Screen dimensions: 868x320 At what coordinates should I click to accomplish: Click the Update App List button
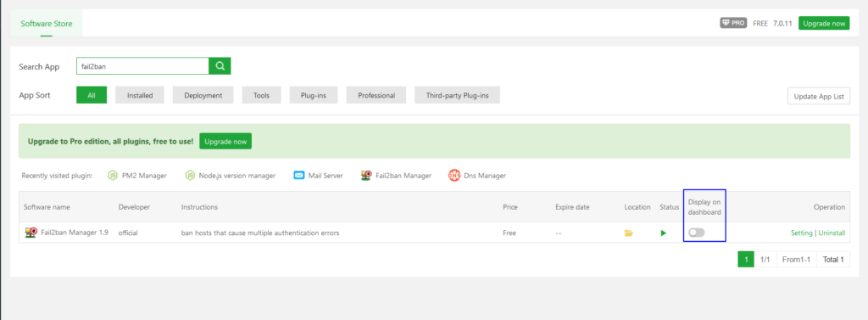[x=819, y=96]
